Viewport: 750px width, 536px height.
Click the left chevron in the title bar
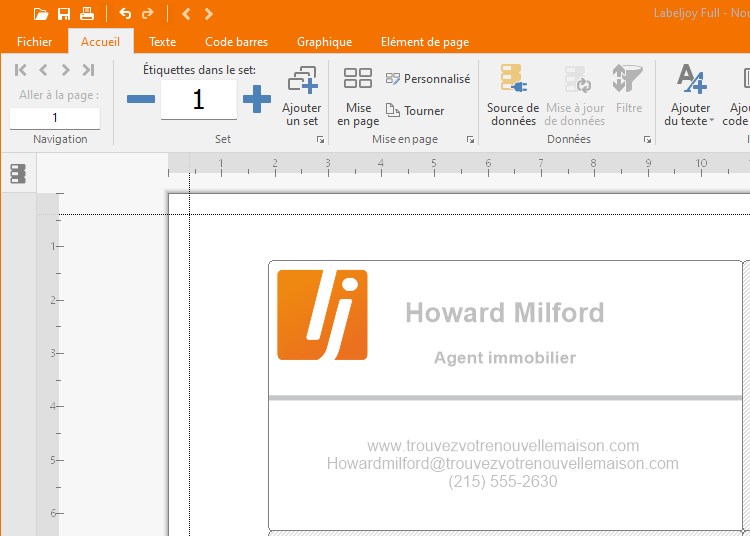(187, 14)
